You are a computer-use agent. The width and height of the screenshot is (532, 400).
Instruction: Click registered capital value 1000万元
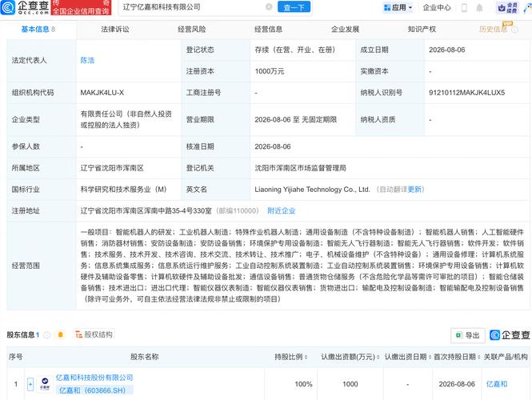270,71
